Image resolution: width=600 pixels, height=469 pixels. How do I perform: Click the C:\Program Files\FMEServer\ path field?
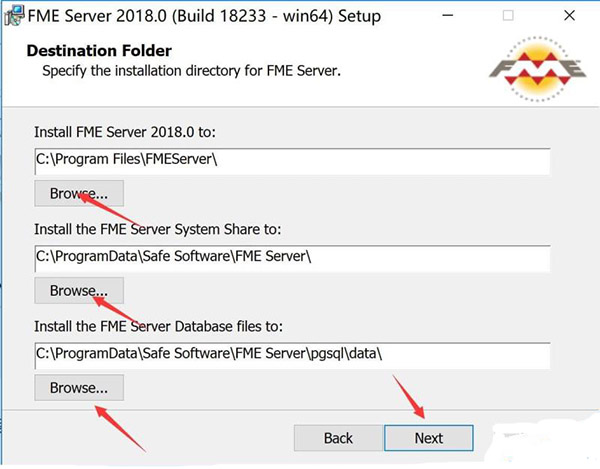coord(291,161)
